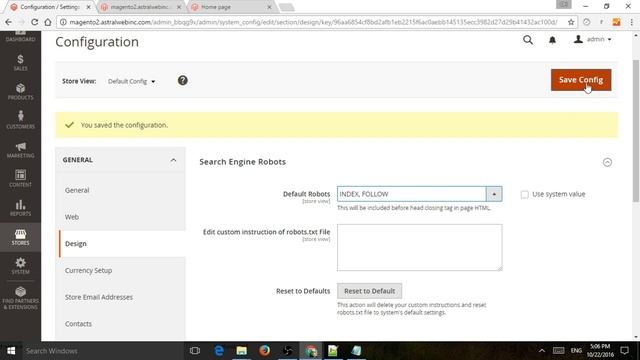Collapse the GENERAL settings group
The width and height of the screenshot is (640, 360).
click(x=120, y=160)
